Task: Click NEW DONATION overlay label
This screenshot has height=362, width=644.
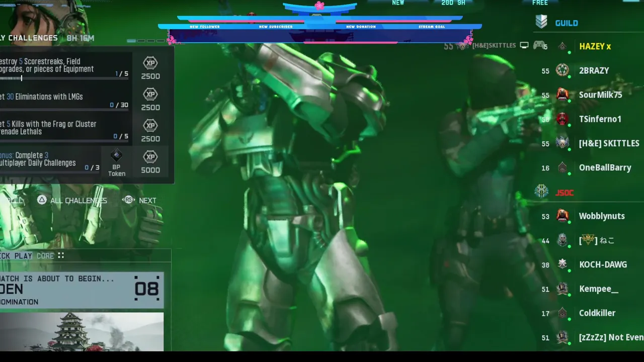Action: (x=361, y=27)
